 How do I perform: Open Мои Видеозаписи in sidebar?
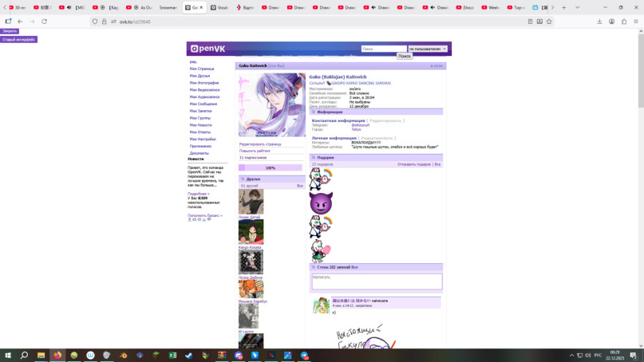[x=204, y=89]
